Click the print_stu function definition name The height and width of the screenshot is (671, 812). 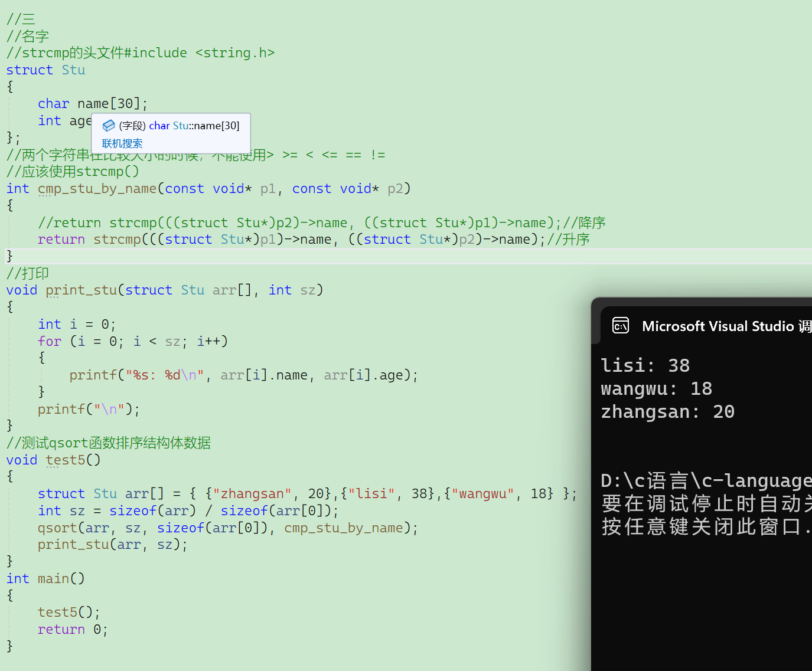81,290
